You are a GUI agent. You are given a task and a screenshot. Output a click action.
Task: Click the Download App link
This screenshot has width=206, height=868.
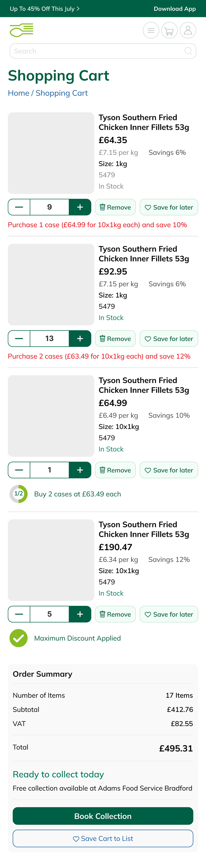click(x=175, y=9)
